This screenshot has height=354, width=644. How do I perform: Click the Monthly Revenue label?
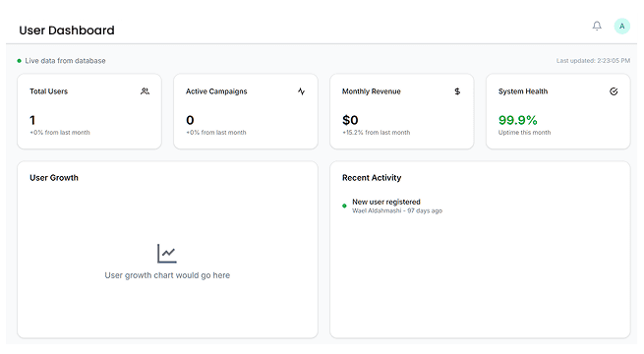[372, 91]
